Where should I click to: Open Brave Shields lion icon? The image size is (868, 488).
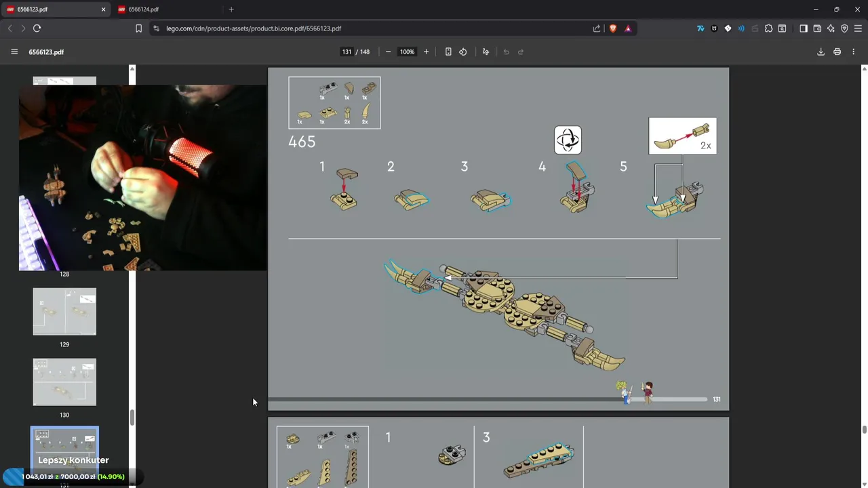pyautogui.click(x=613, y=28)
